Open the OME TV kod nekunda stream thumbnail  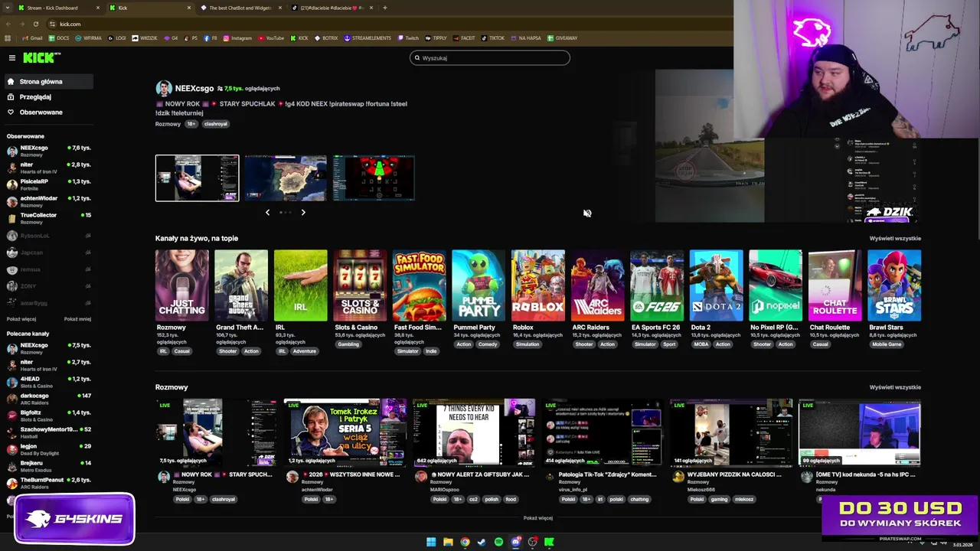(x=860, y=432)
